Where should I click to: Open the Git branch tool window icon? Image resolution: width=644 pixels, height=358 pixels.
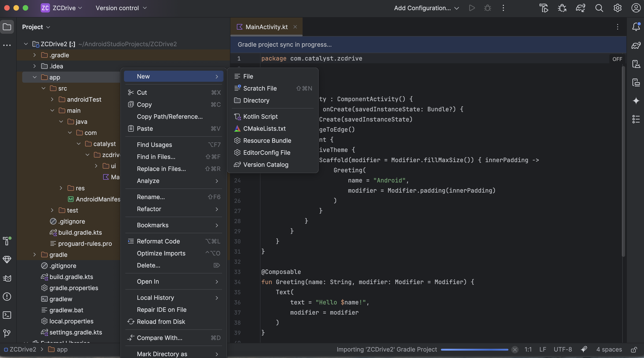[x=7, y=333]
